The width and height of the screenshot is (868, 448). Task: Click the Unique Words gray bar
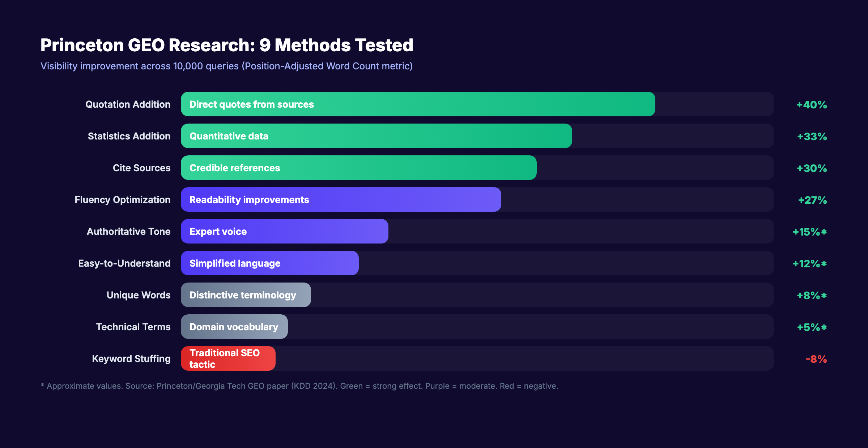click(x=245, y=295)
